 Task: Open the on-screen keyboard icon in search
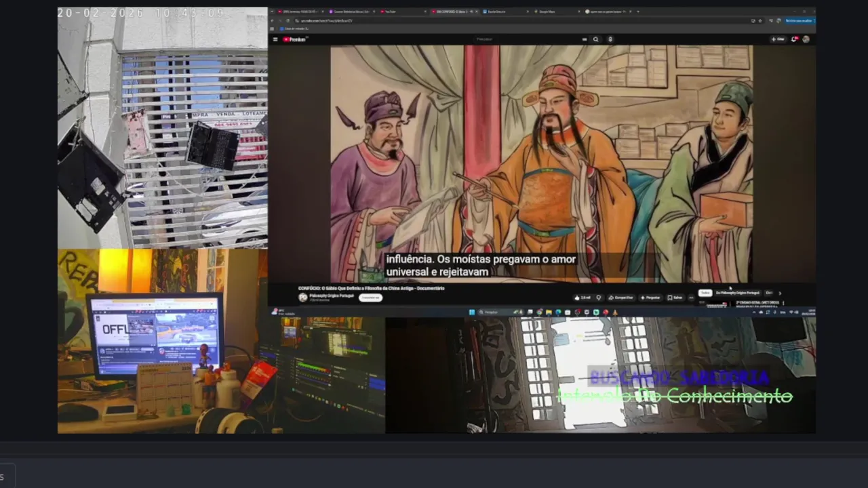[x=585, y=39]
